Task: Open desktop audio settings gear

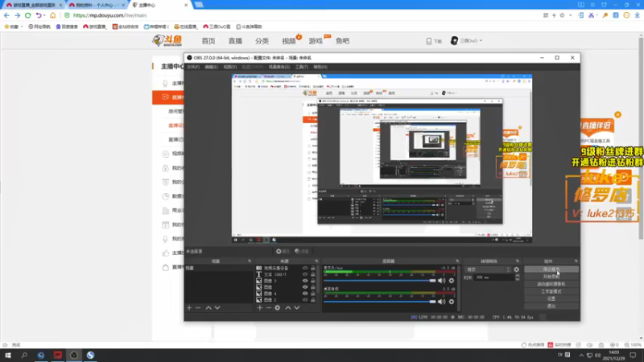Action: 452,302
